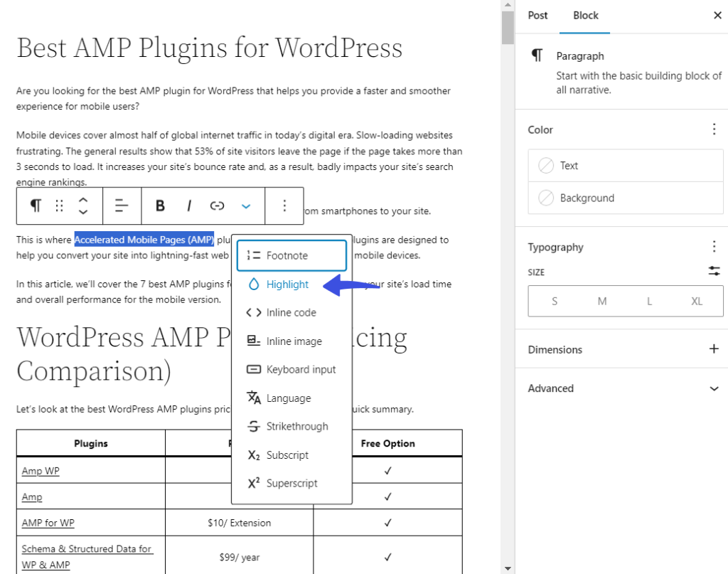Click the language translate icon

tap(254, 398)
